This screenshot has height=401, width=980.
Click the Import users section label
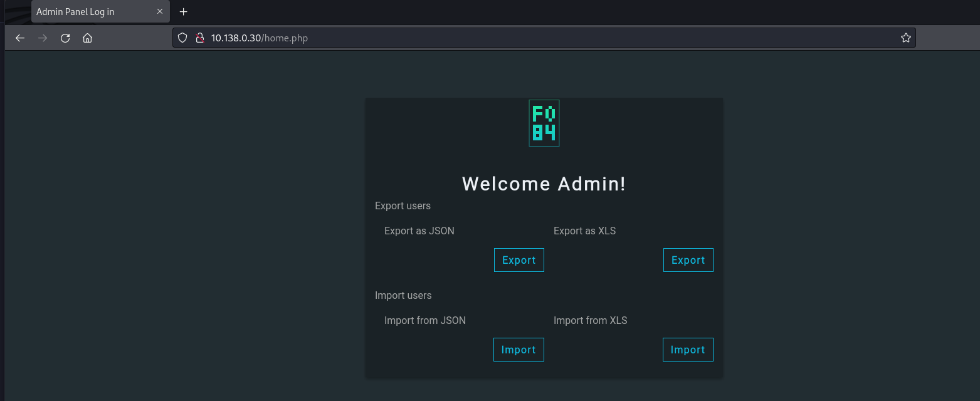coord(403,296)
